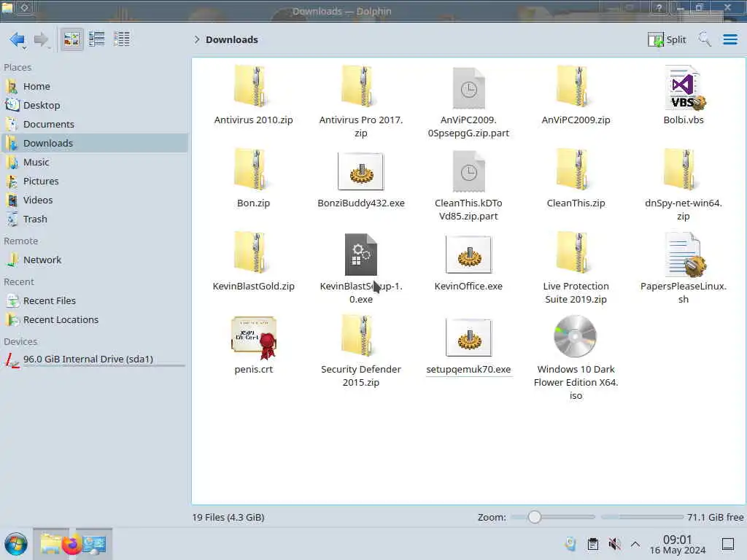Viewport: 747px width, 560px height.
Task: Select Downloads in Places sidebar
Action: [x=96, y=144]
